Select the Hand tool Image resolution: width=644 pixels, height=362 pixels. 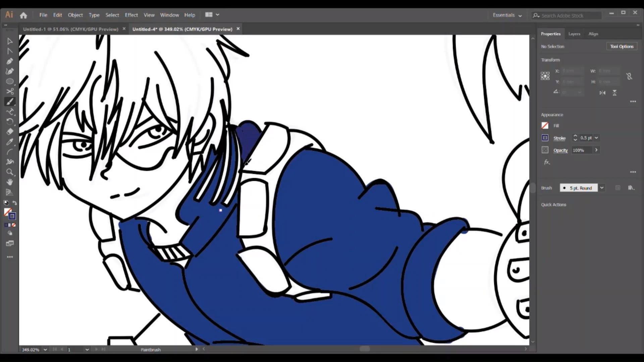pyautogui.click(x=10, y=182)
